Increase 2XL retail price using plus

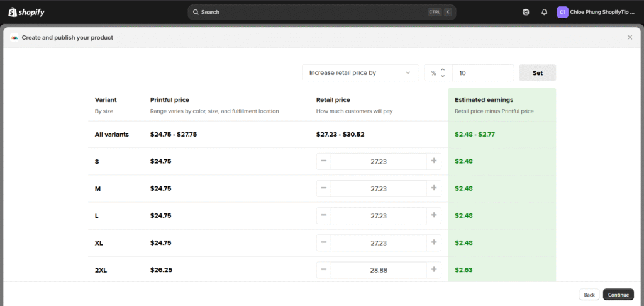click(433, 269)
